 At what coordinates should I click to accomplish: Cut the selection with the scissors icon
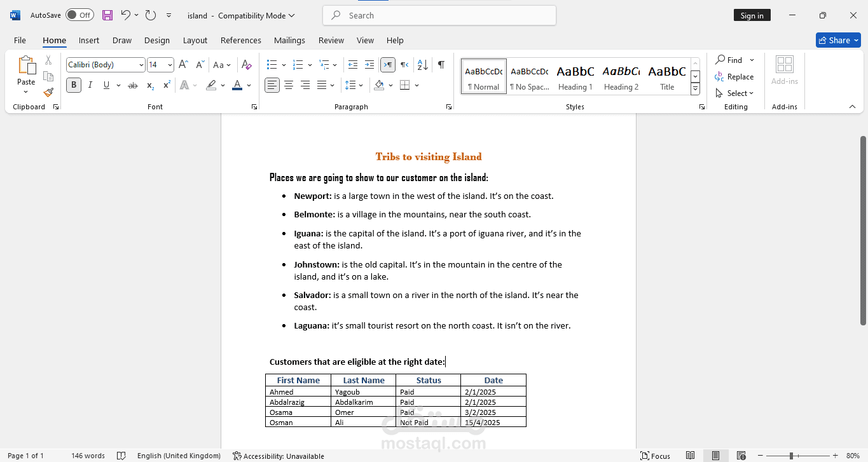48,60
